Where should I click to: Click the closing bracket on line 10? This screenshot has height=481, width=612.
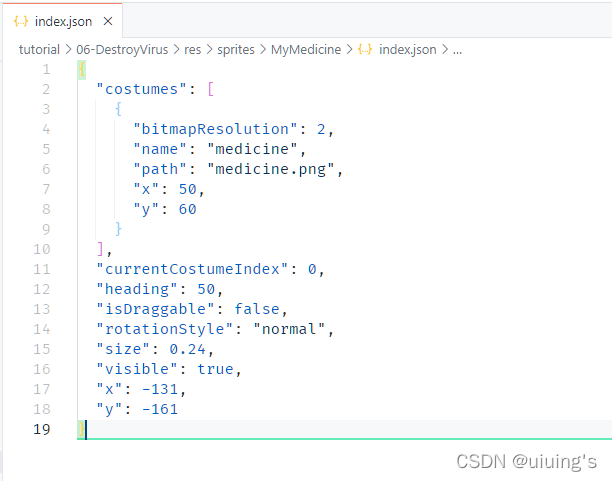[x=101, y=249]
